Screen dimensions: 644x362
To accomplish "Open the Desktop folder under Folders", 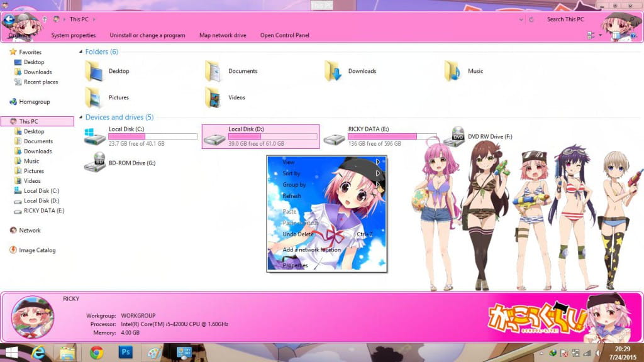I will click(111, 70).
